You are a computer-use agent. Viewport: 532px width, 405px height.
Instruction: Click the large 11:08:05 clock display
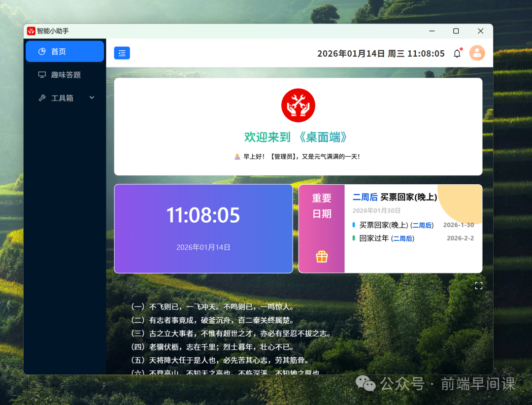pos(203,215)
